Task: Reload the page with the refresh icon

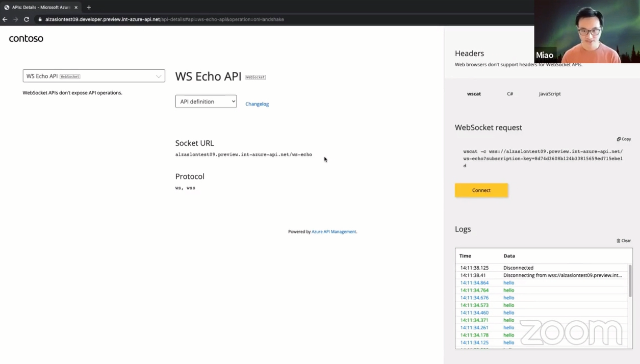Action: click(x=27, y=19)
